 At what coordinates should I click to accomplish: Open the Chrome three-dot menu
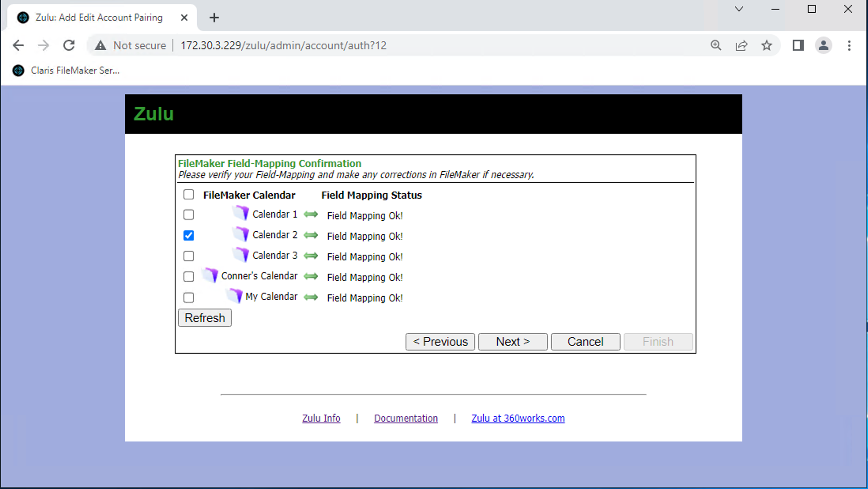point(849,45)
